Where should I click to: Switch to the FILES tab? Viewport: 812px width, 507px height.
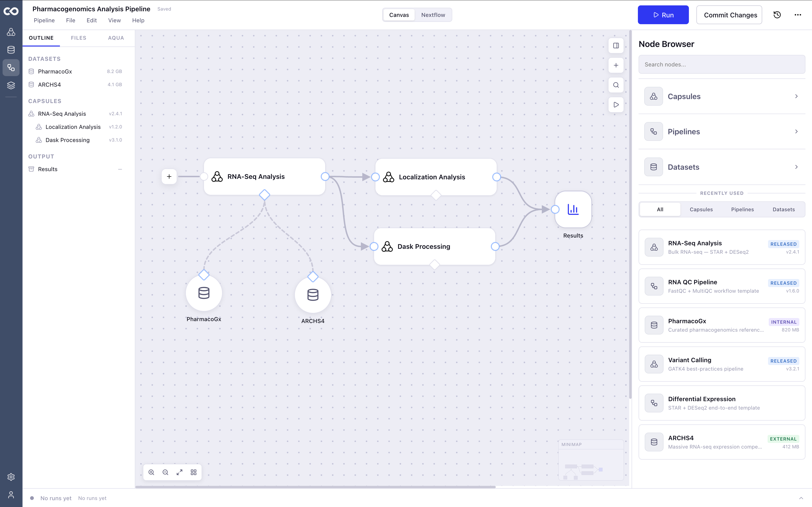pyautogui.click(x=78, y=38)
